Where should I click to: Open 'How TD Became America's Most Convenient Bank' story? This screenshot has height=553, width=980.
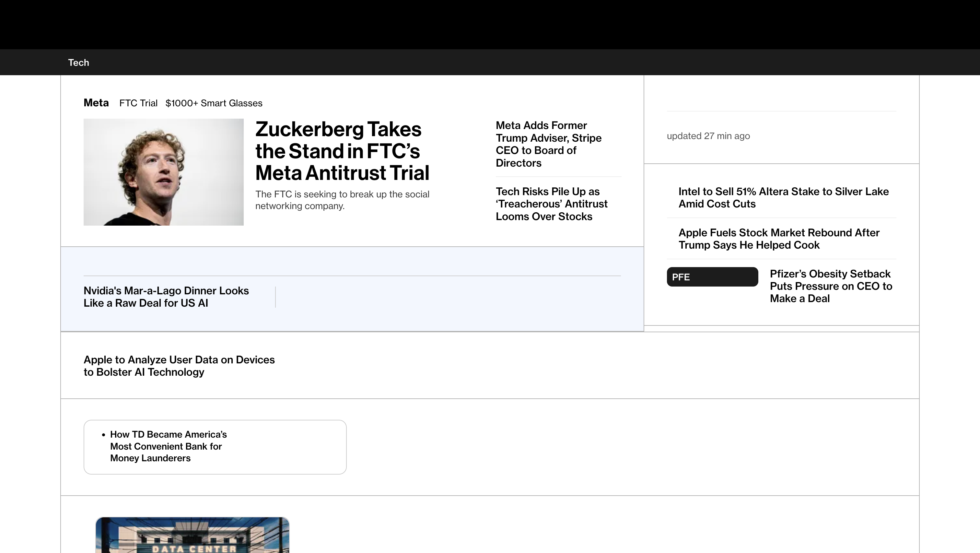[169, 446]
